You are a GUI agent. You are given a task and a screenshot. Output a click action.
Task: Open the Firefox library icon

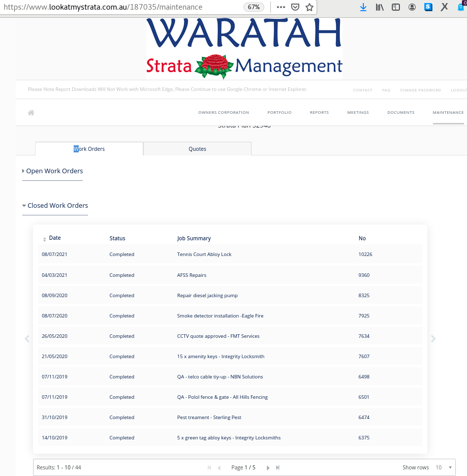[380, 7]
